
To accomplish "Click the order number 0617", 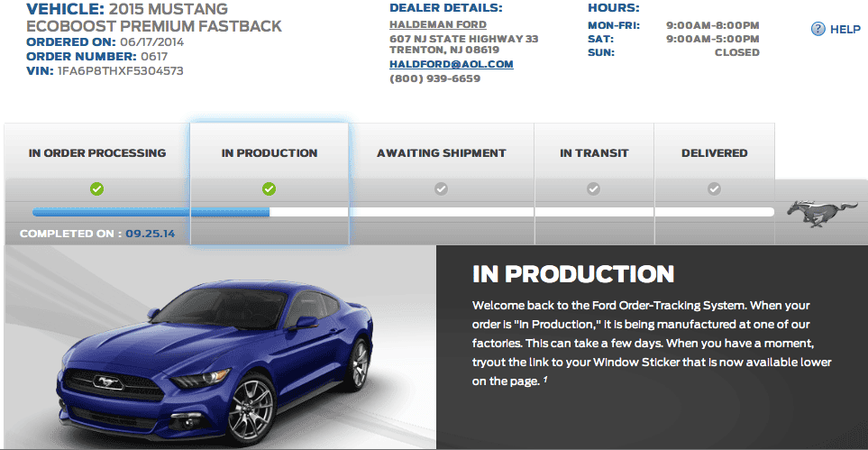I will (154, 57).
